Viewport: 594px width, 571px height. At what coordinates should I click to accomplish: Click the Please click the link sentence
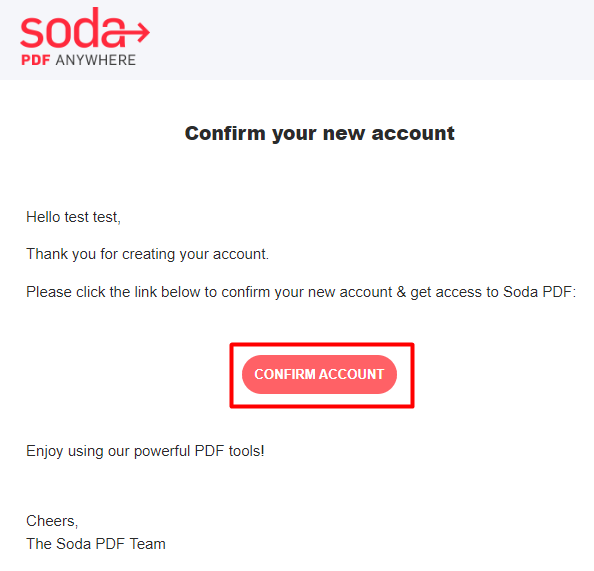pos(301,292)
